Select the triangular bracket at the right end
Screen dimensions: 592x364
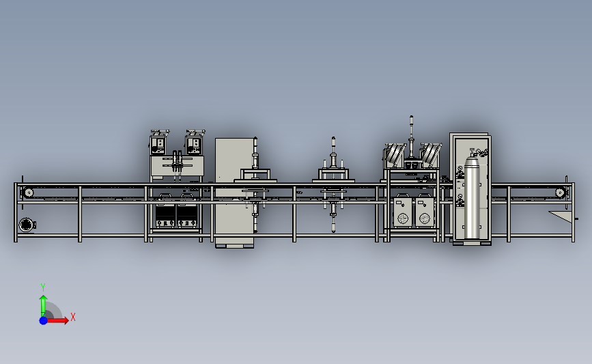tap(561, 216)
